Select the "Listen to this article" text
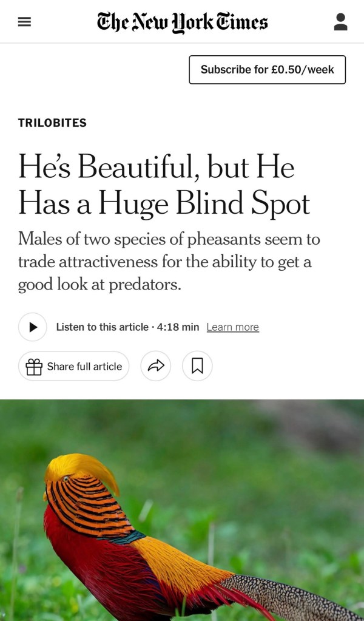The image size is (364, 621). click(102, 327)
